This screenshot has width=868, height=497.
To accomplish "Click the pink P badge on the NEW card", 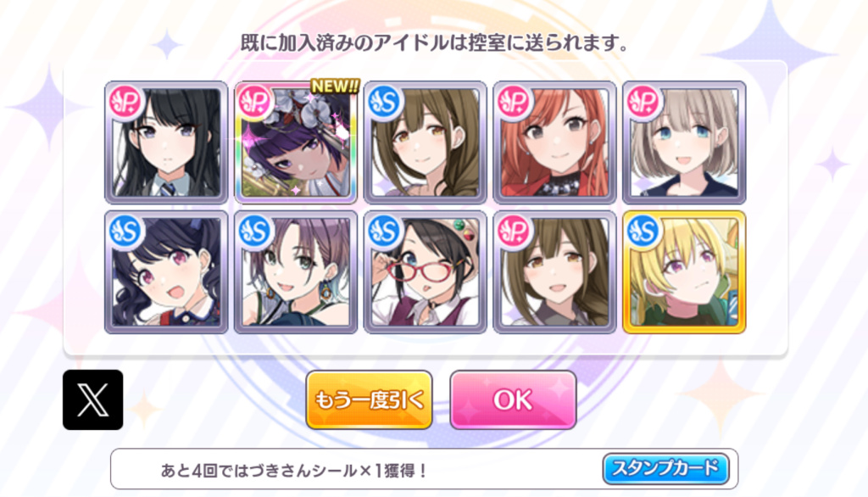I will [x=255, y=103].
